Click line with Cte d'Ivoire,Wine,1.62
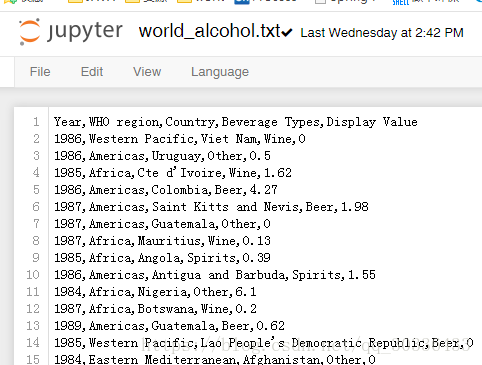482x365 pixels. (x=173, y=173)
